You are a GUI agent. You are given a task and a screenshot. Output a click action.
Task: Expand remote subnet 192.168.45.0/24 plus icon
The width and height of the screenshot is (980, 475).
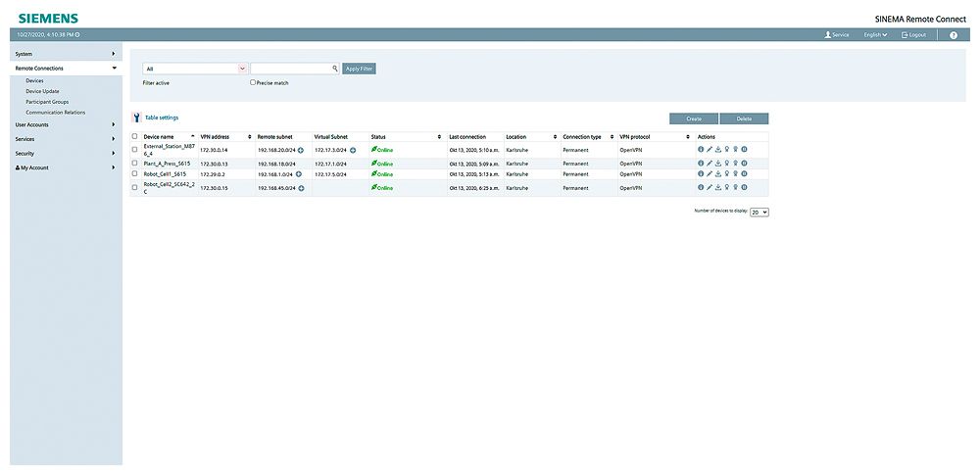point(301,187)
